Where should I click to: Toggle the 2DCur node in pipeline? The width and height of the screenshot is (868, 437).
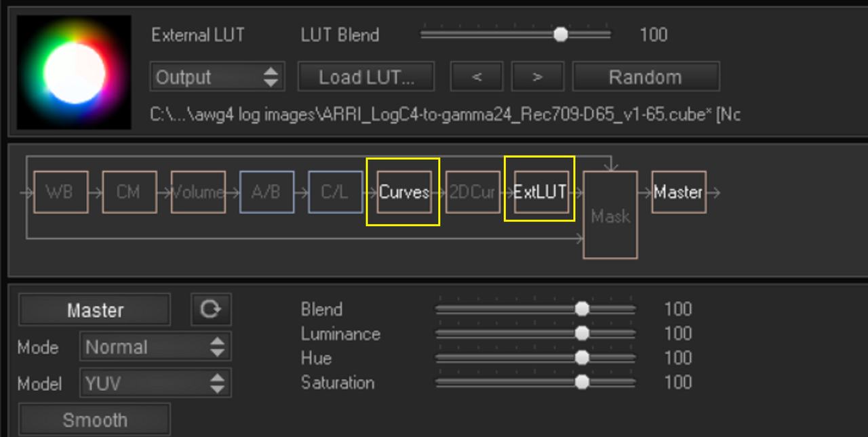[x=473, y=192]
